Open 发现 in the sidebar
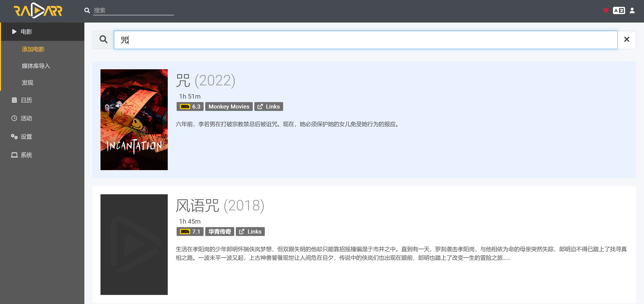 pyautogui.click(x=27, y=83)
